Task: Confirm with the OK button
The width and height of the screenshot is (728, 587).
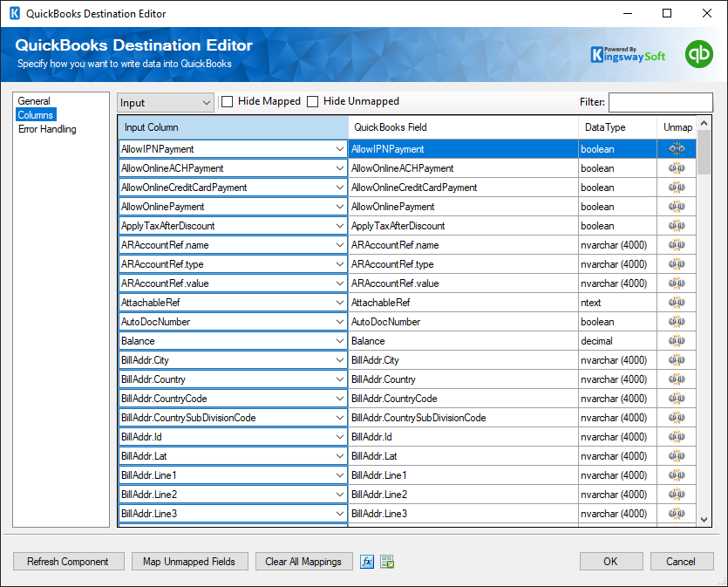Action: [611, 562]
